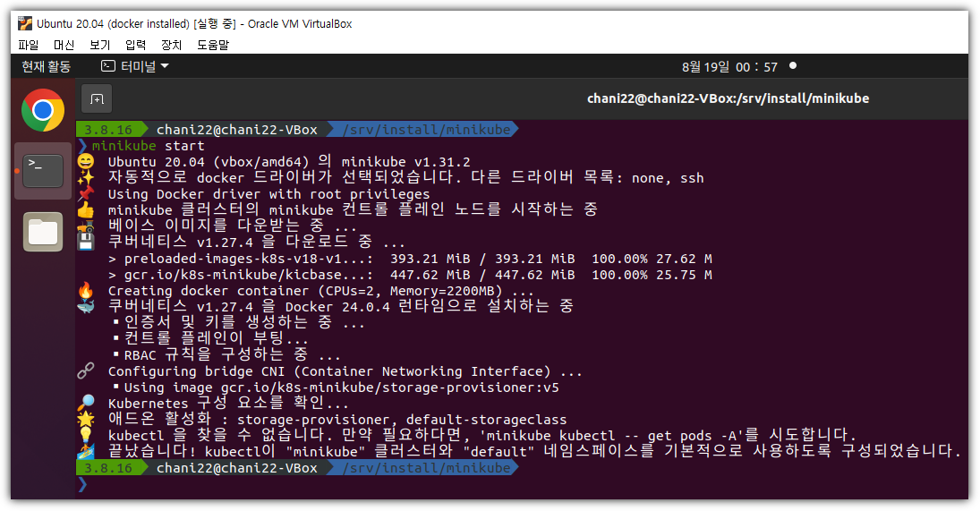
Task: Open the 파일 menu in VirtualBox
Action: (28, 45)
